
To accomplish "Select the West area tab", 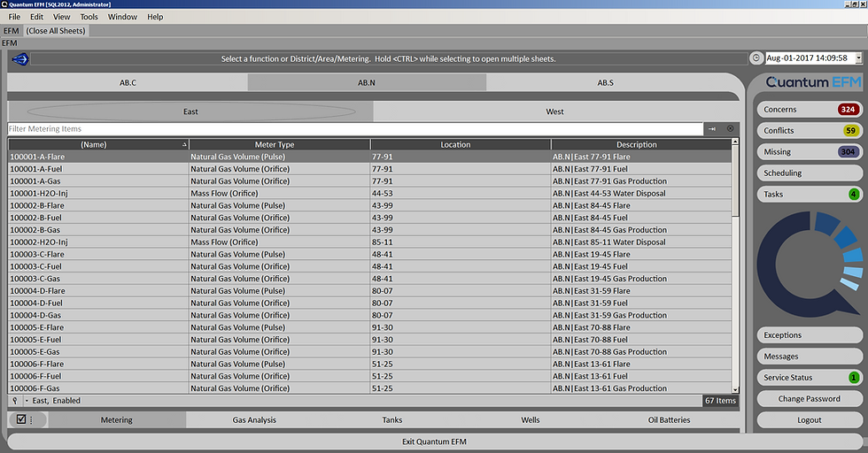I will [x=554, y=111].
